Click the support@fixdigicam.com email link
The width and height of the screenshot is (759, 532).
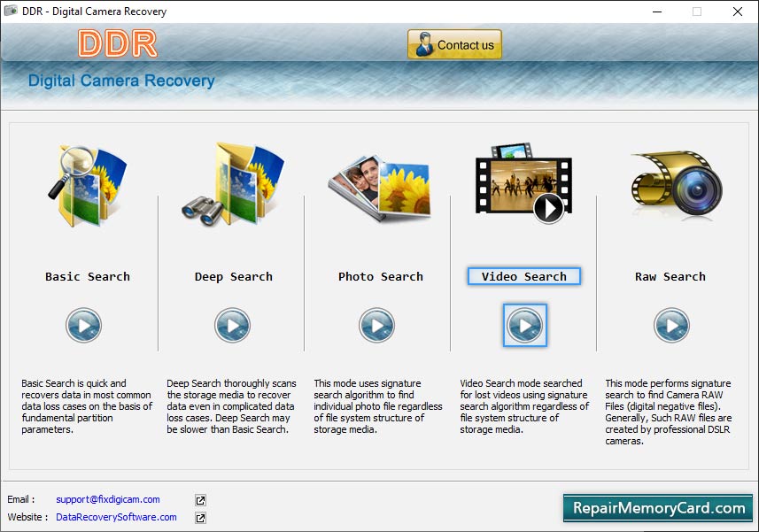point(107,499)
